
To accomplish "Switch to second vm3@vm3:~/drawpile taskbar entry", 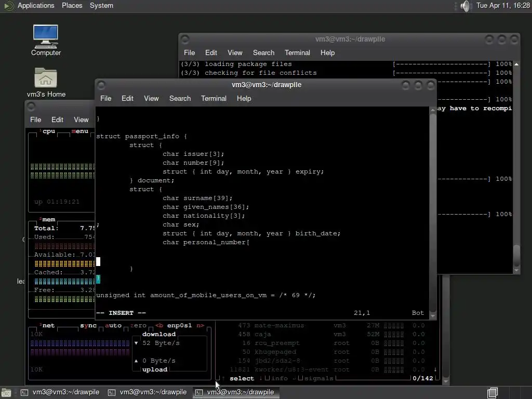I will pos(148,392).
